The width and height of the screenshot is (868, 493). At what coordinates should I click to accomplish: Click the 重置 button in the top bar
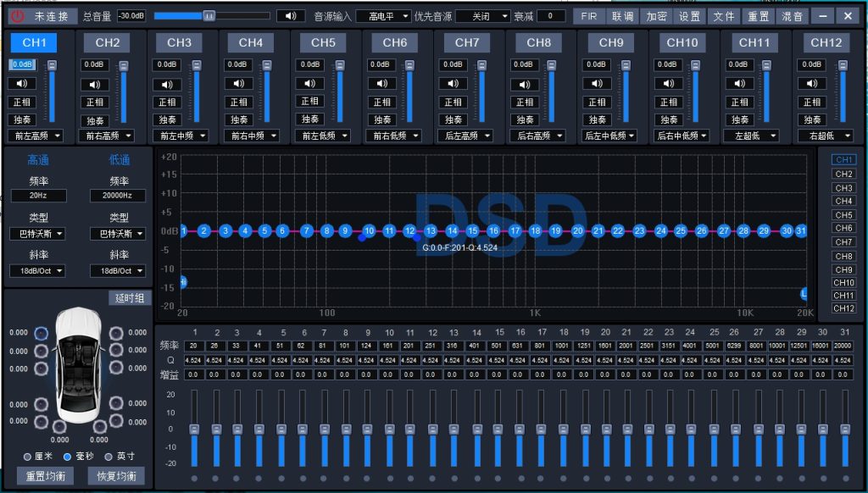(x=759, y=17)
